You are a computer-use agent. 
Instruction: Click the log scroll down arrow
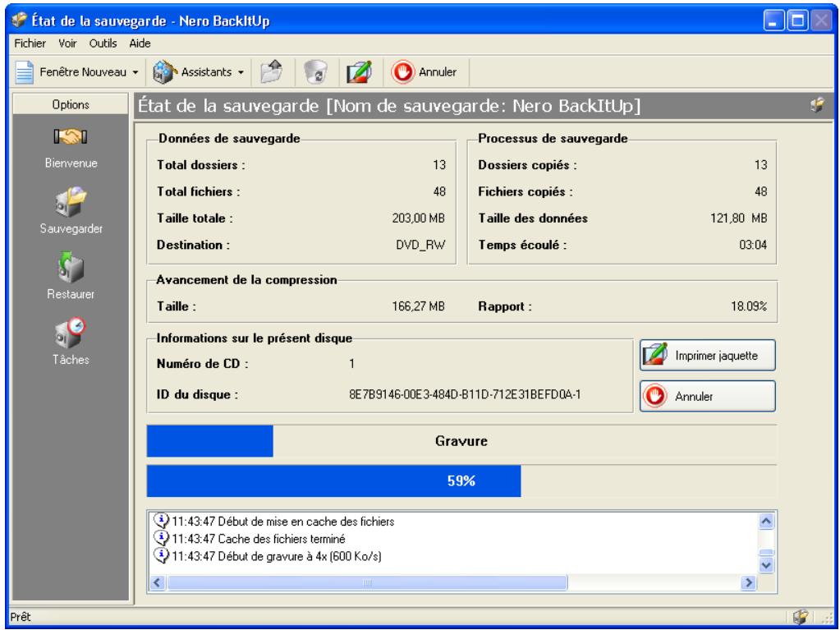point(766,564)
